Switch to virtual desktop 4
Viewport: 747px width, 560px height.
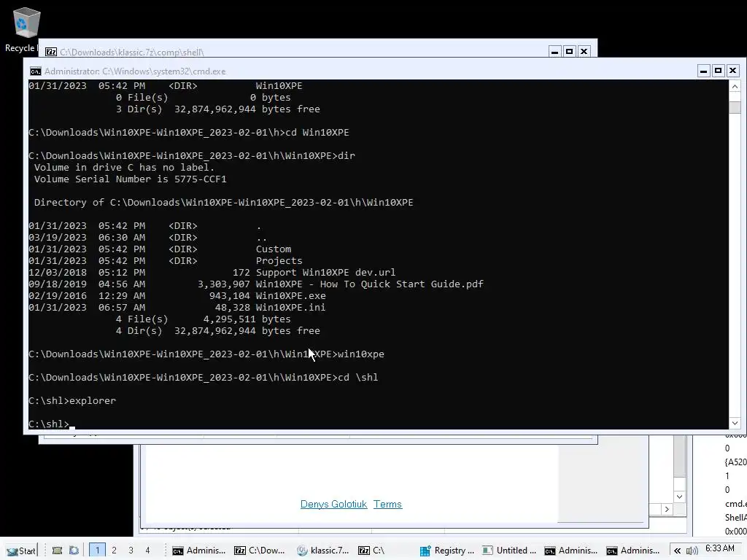(x=147, y=551)
